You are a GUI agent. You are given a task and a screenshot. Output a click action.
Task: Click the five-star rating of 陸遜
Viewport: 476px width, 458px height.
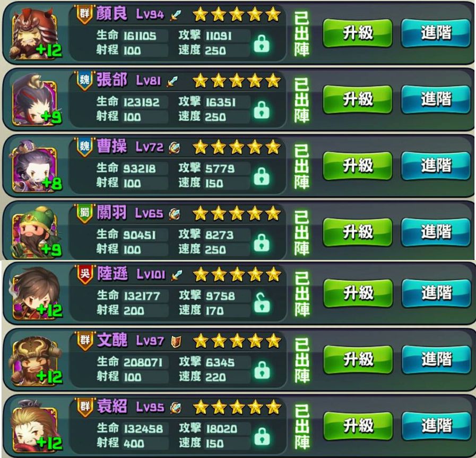point(237,274)
